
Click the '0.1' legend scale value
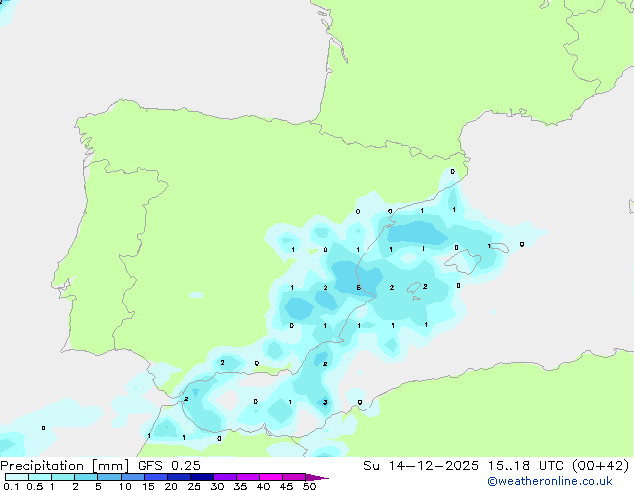[x=11, y=486]
